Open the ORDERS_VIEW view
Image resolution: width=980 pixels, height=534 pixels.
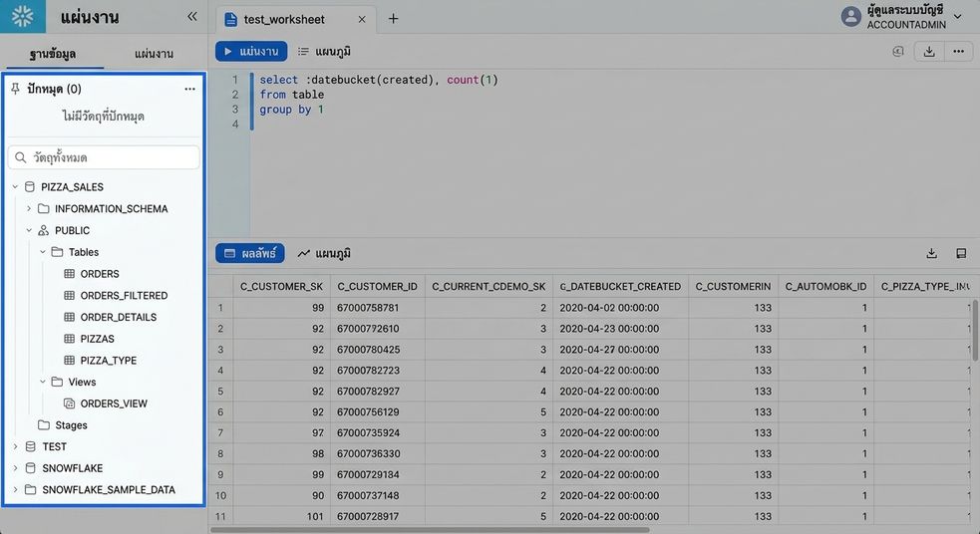point(114,403)
